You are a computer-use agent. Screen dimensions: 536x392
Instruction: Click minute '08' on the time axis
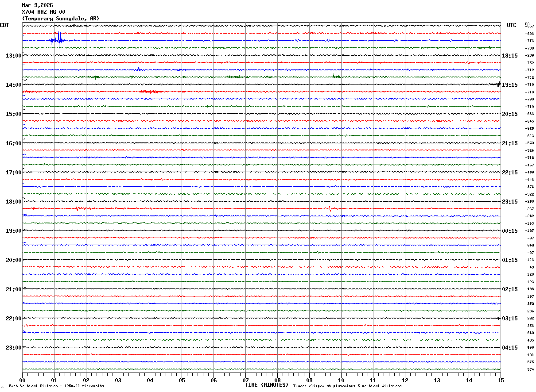277,380
